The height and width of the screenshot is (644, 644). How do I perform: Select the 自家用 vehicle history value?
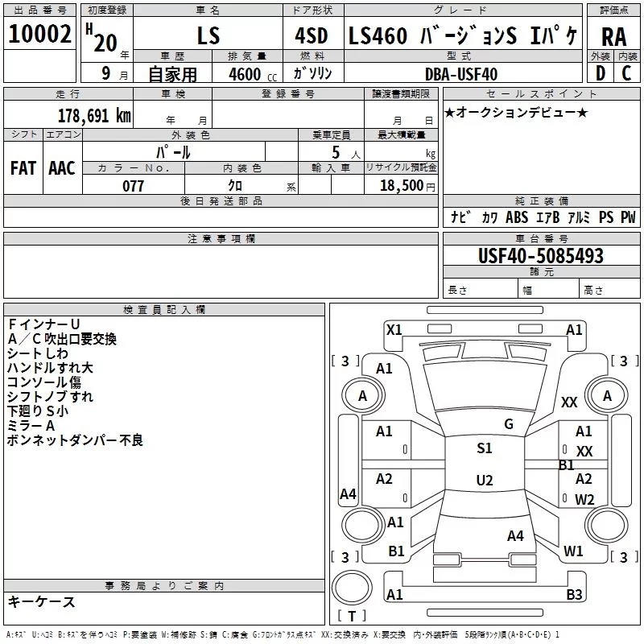coord(172,74)
